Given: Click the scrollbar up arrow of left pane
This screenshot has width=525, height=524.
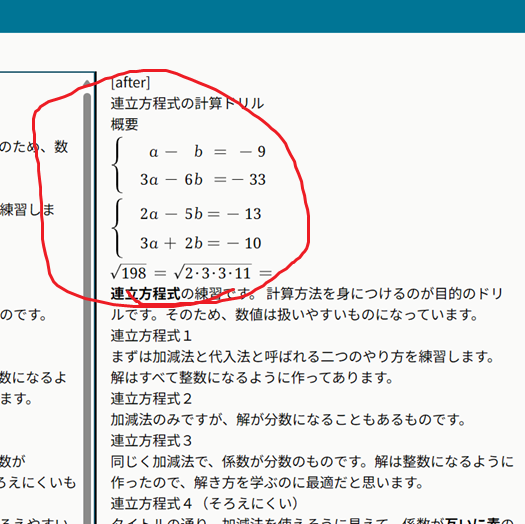Looking at the screenshot, I should (87, 83).
